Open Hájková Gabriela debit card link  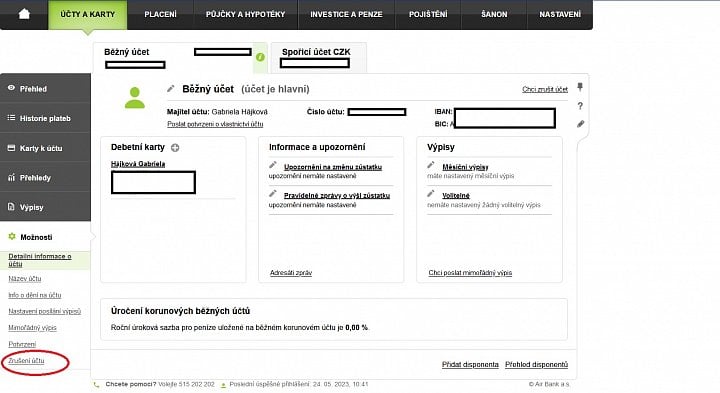(x=138, y=164)
